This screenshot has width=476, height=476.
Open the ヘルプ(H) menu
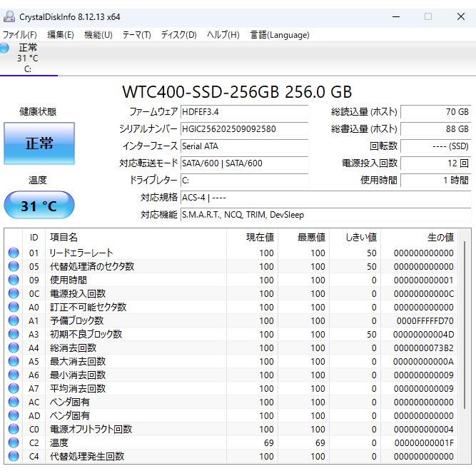(x=223, y=35)
